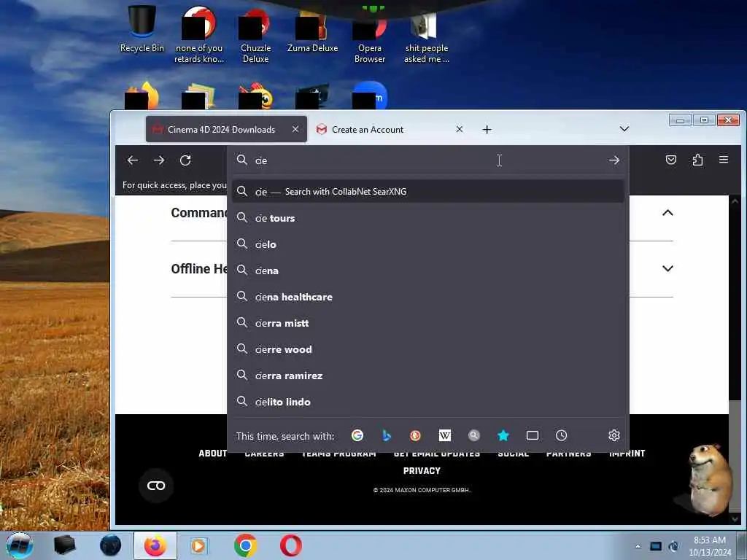Image resolution: width=747 pixels, height=560 pixels.
Task: Open the list all tabs dropdown arrow
Action: tap(624, 129)
